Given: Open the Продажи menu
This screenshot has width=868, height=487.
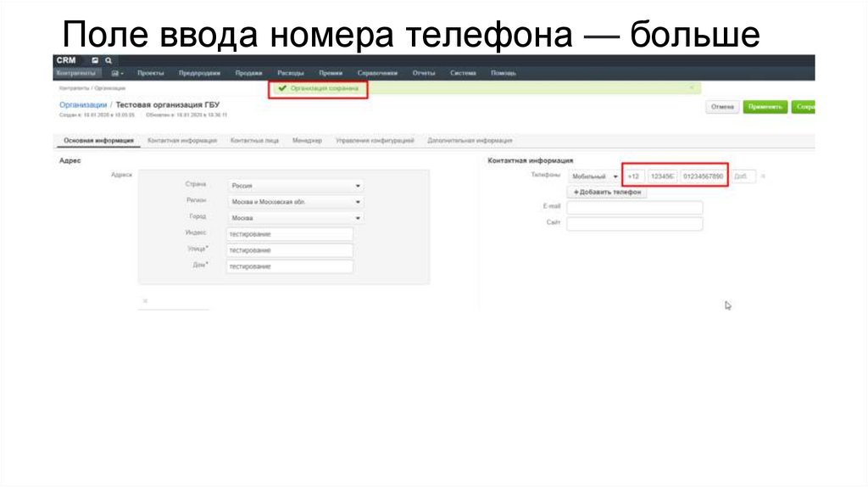Looking at the screenshot, I should [248, 74].
